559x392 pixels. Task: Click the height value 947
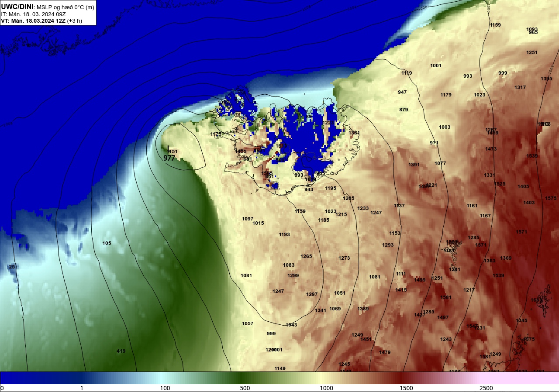(x=402, y=92)
